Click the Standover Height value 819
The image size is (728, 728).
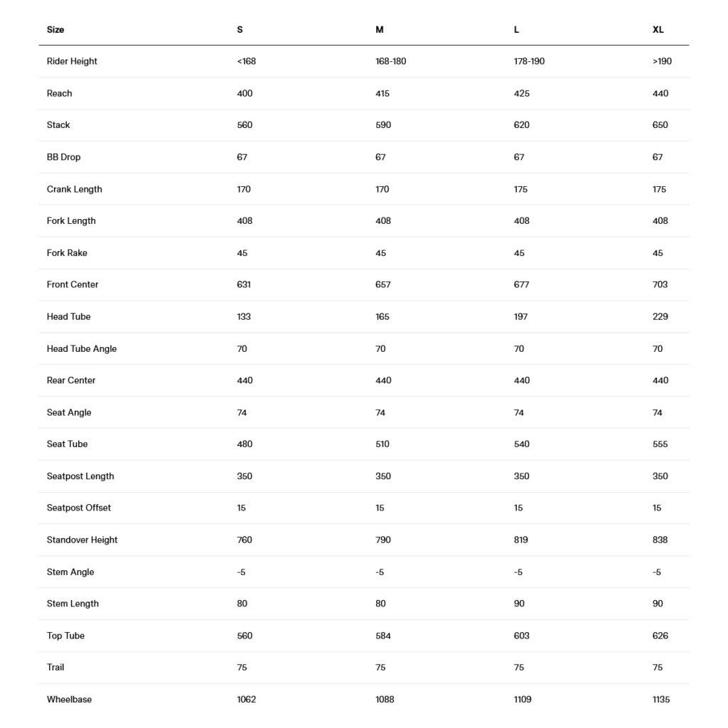[521, 540]
